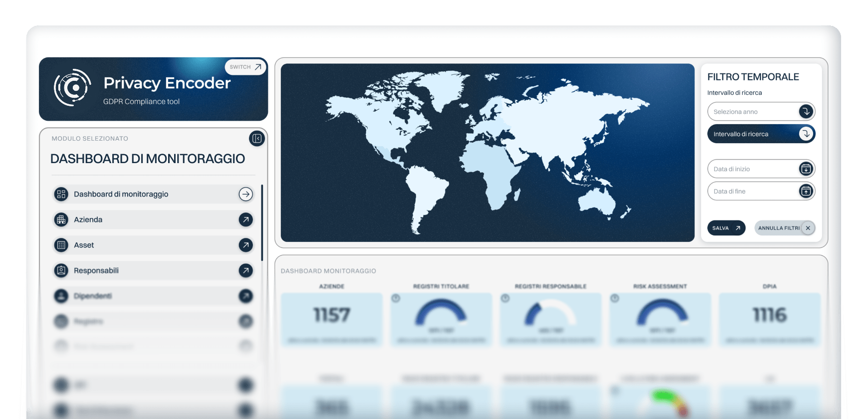Click the arrow icon on Azienda row

(x=245, y=219)
